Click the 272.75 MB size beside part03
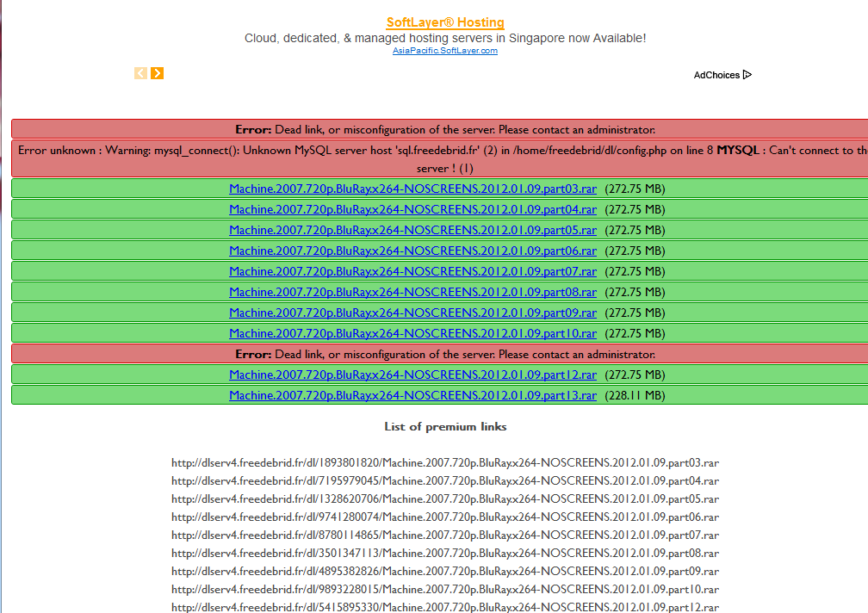 [x=635, y=189]
